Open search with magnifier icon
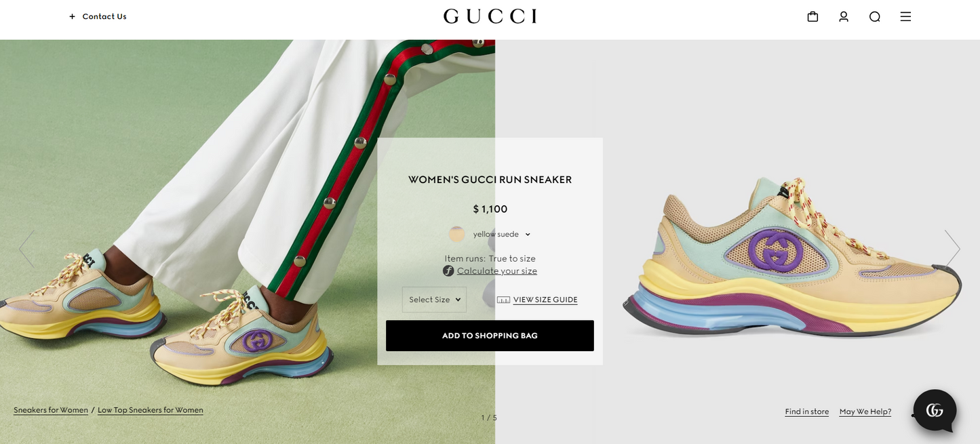This screenshot has width=980, height=444. (x=875, y=16)
